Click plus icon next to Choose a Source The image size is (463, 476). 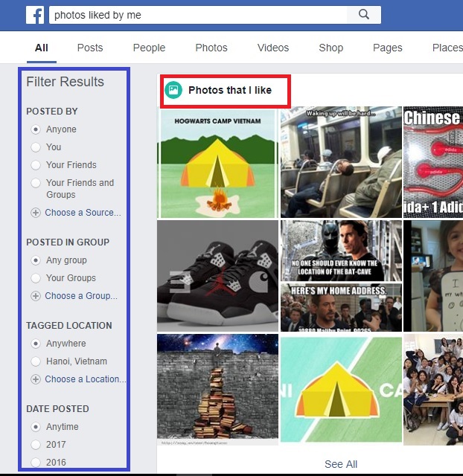coord(35,213)
